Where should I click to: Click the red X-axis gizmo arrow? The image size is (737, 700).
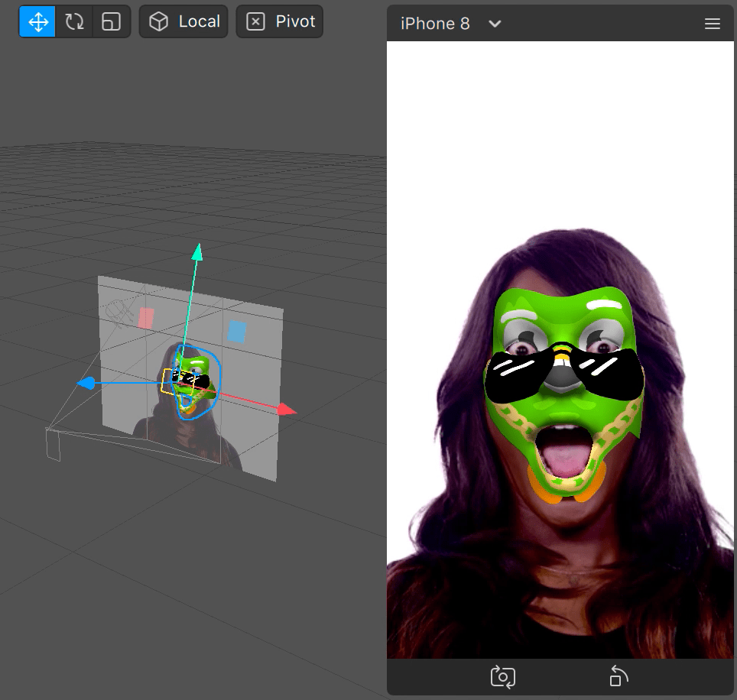[287, 410]
